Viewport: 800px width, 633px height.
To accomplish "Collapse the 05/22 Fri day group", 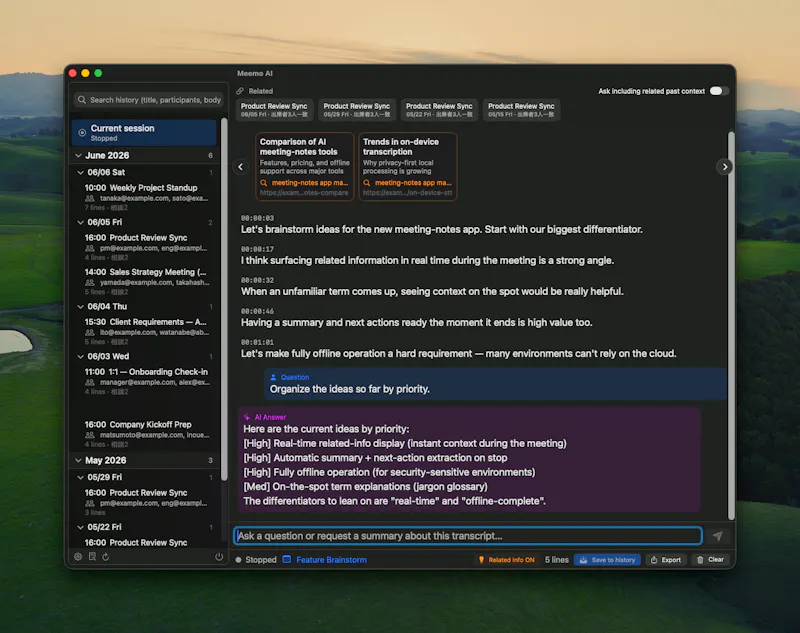I will 80,527.
